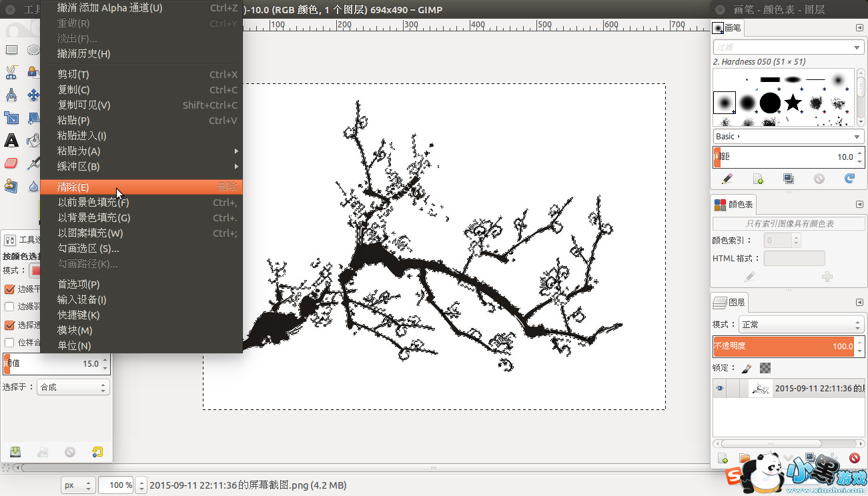The image size is (868, 496).
Task: Refresh the brushes list
Action: click(849, 179)
